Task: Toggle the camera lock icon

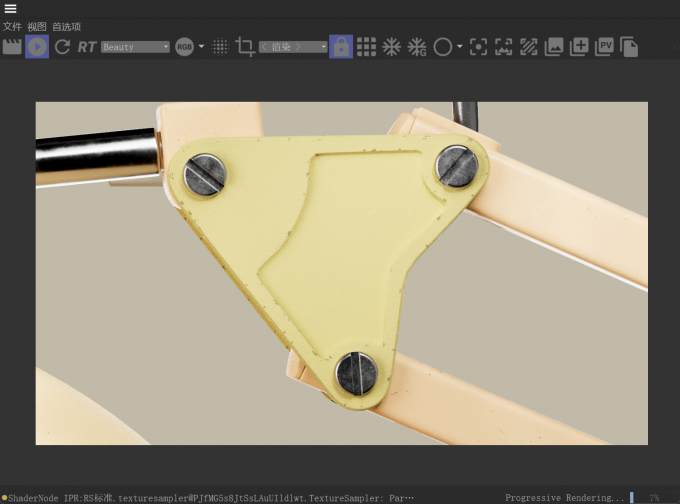Action: [341, 47]
